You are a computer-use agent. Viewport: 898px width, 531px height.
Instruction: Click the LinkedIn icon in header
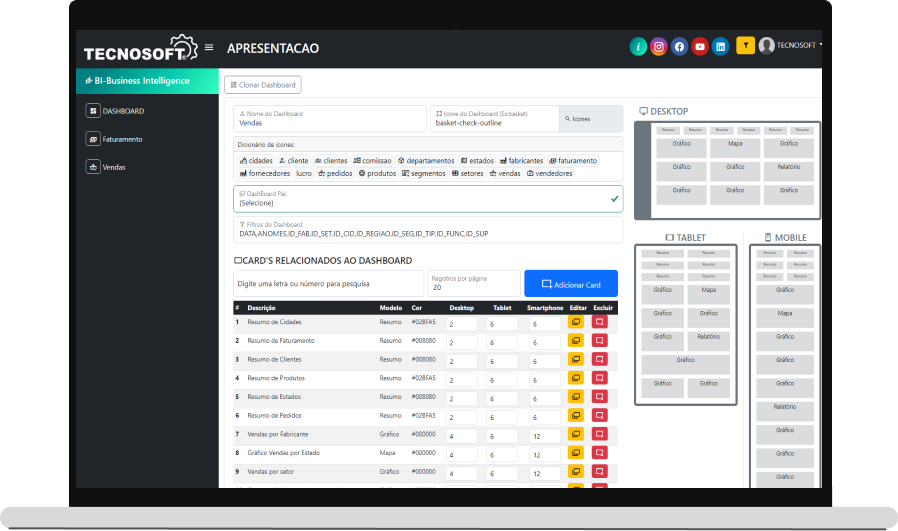click(720, 46)
